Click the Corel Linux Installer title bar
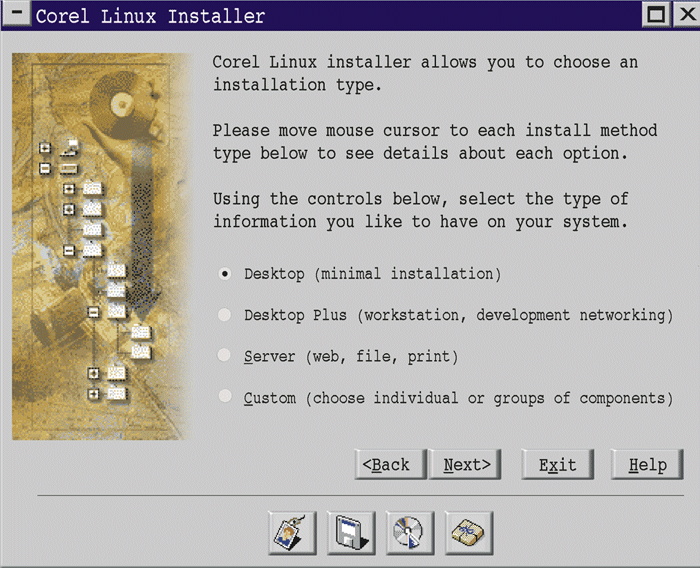This screenshot has width=700, height=568. click(x=337, y=15)
